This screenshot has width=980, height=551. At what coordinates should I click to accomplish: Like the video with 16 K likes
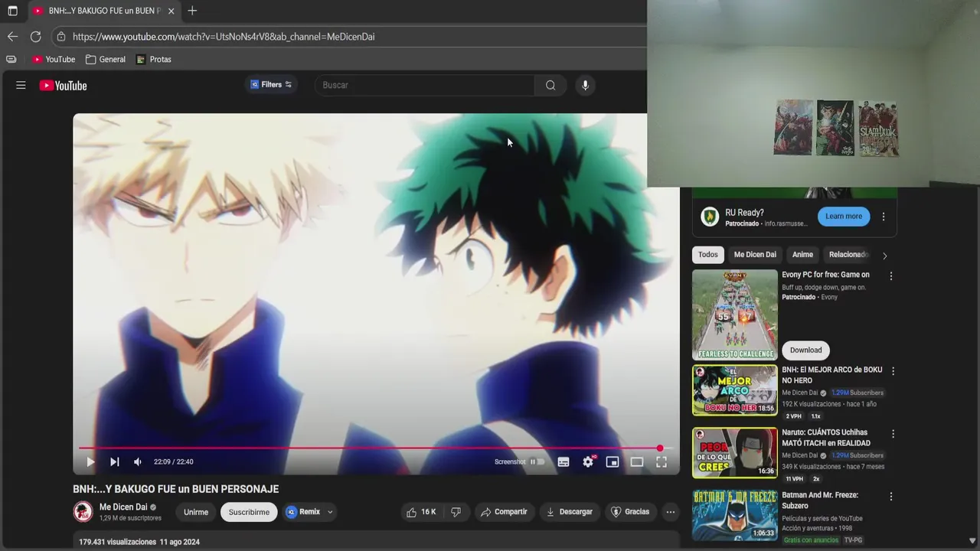coord(421,512)
